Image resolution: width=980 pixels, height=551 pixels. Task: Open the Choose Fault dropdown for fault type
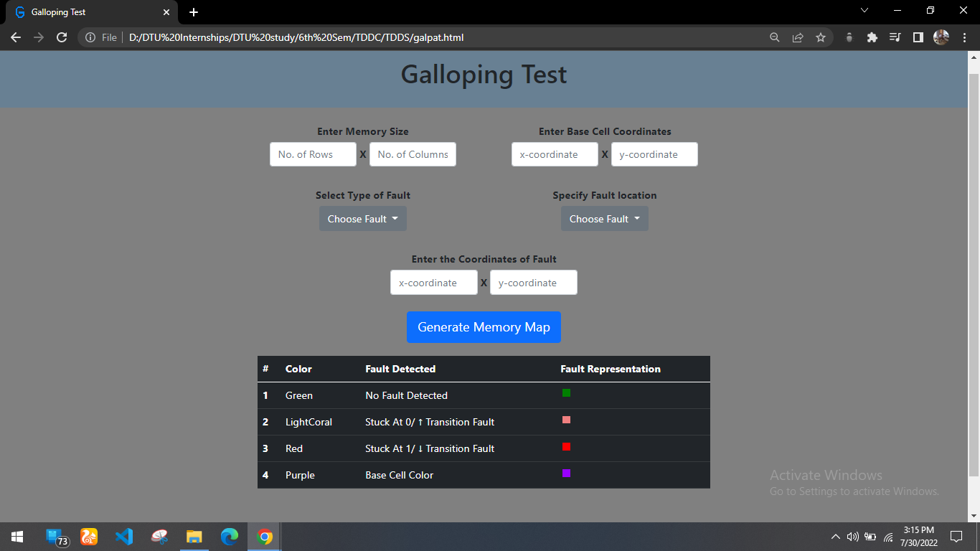[362, 218]
